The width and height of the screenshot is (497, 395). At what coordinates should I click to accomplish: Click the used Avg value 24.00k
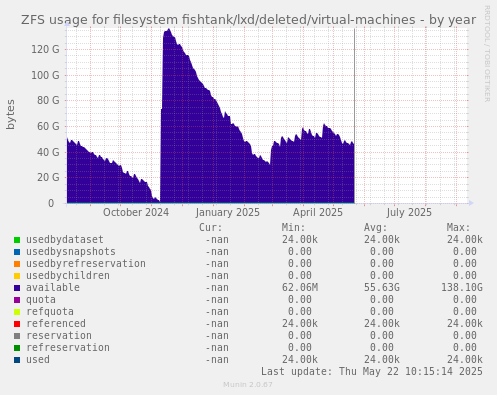pos(382,359)
